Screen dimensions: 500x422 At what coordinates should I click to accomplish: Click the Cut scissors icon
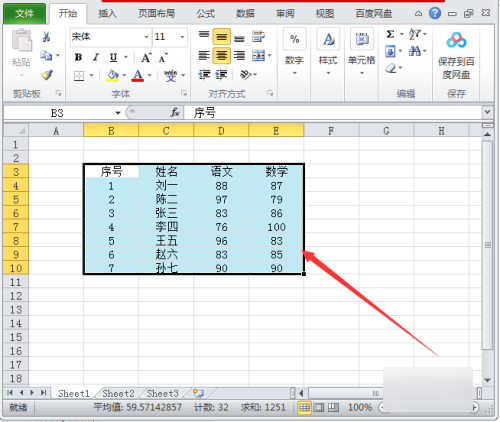tap(46, 37)
